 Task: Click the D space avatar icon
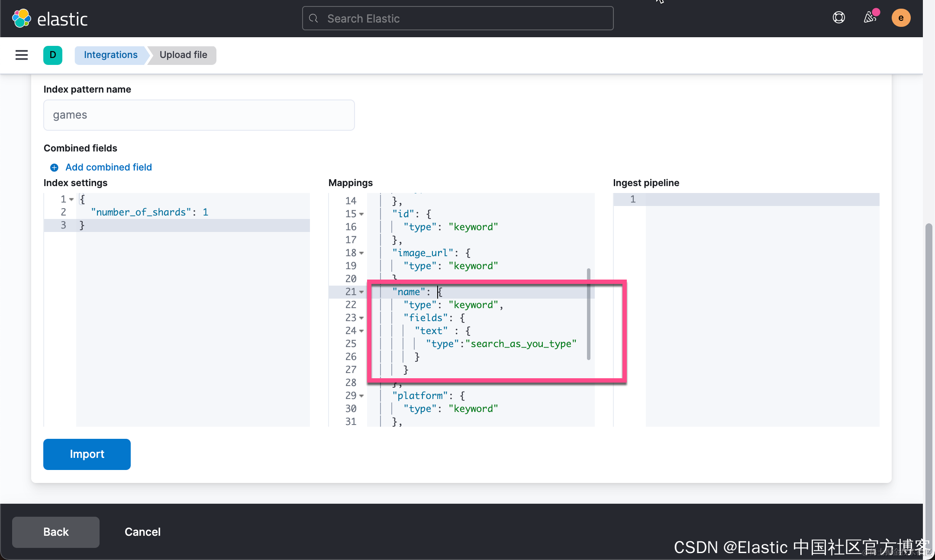[53, 55]
